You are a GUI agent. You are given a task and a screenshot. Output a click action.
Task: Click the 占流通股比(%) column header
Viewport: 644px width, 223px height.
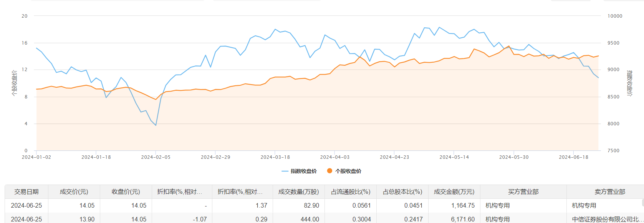350,191
